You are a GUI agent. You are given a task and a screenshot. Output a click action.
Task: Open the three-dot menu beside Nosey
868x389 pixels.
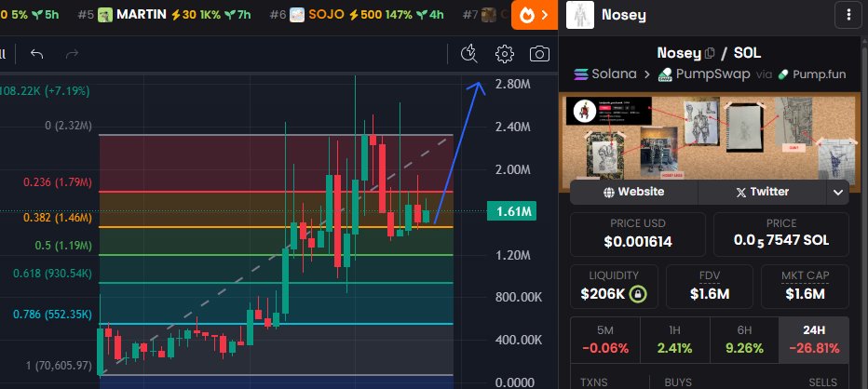point(848,15)
